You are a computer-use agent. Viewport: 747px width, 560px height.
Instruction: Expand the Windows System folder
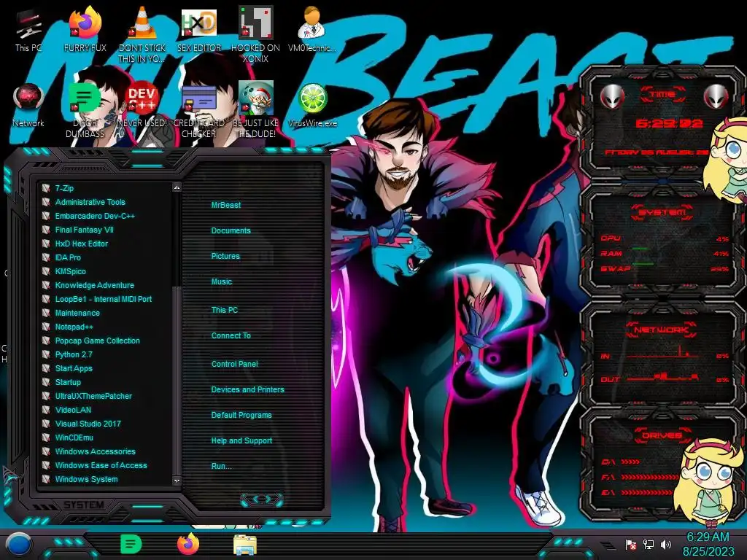click(86, 479)
